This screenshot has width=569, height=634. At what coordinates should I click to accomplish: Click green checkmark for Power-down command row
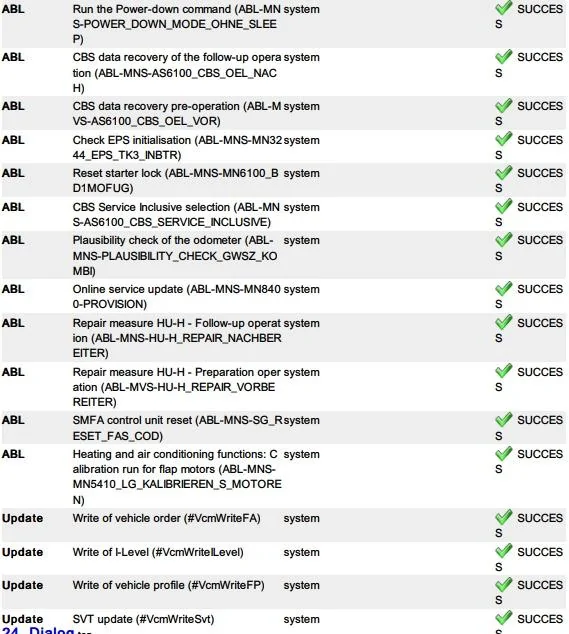click(x=503, y=8)
